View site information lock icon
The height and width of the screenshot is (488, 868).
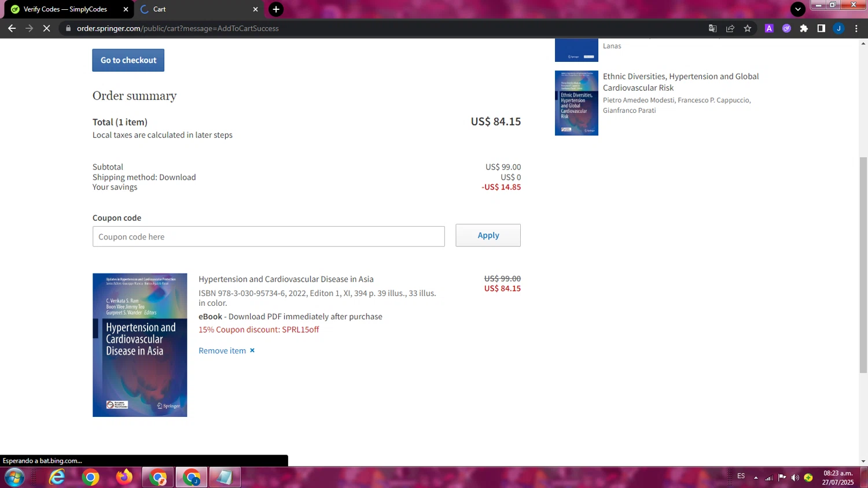tap(68, 28)
